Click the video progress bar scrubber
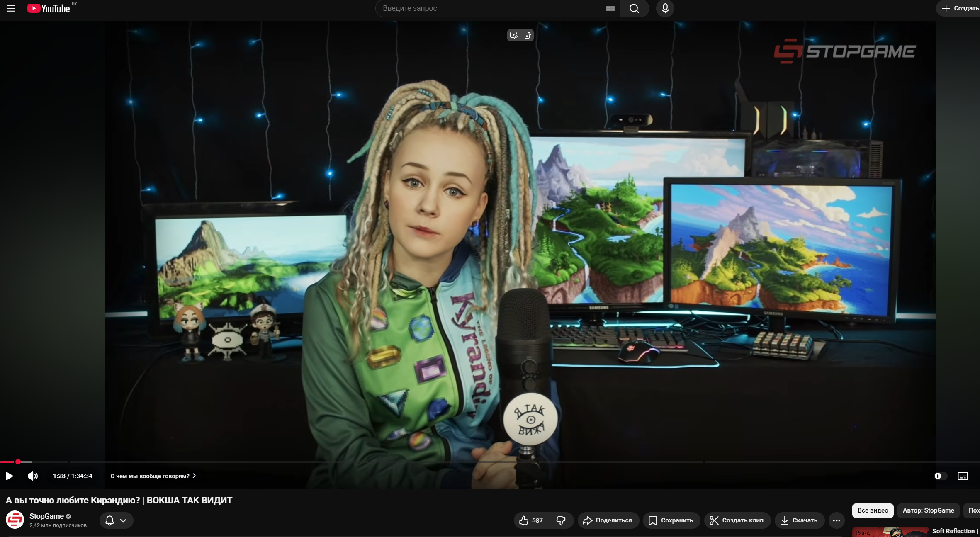The height and width of the screenshot is (537, 980). point(18,462)
